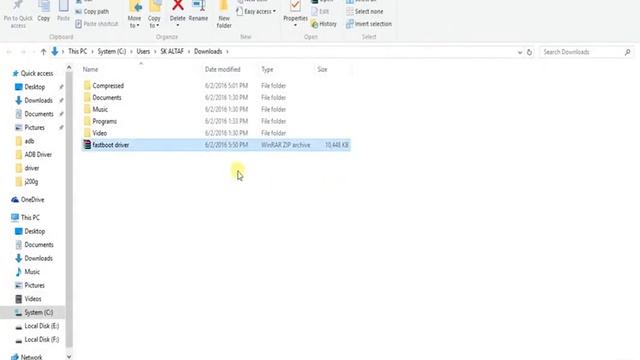
Task: Sort by the Name column header
Action: 90,69
